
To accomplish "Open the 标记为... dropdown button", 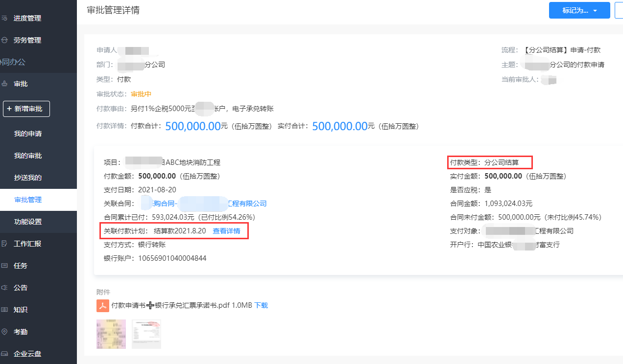I will pos(579,10).
